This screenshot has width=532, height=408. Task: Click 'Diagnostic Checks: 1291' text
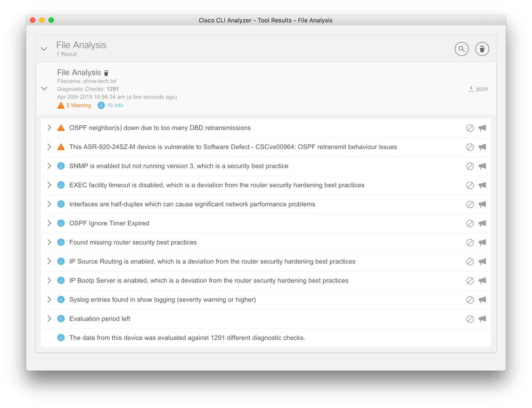tap(88, 89)
